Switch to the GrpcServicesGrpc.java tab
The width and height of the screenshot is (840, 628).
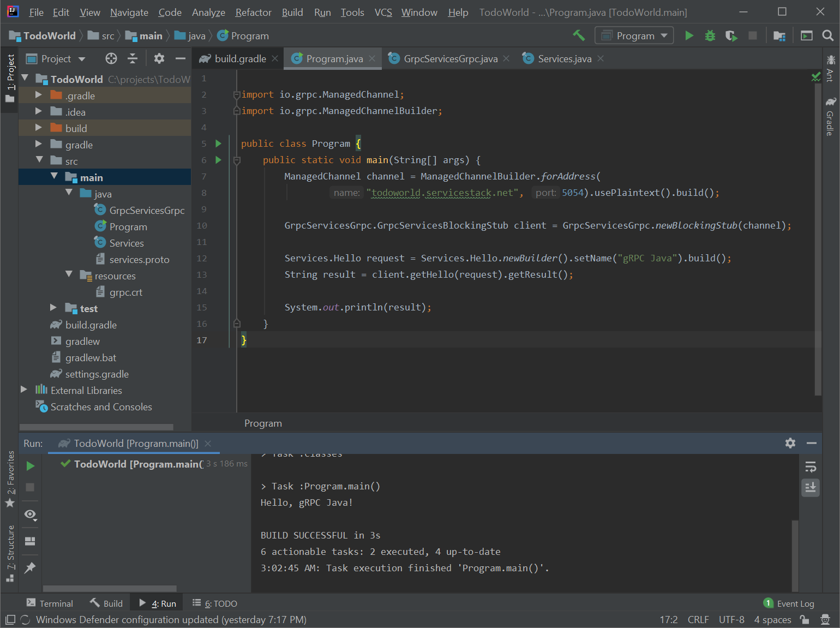[x=450, y=58]
